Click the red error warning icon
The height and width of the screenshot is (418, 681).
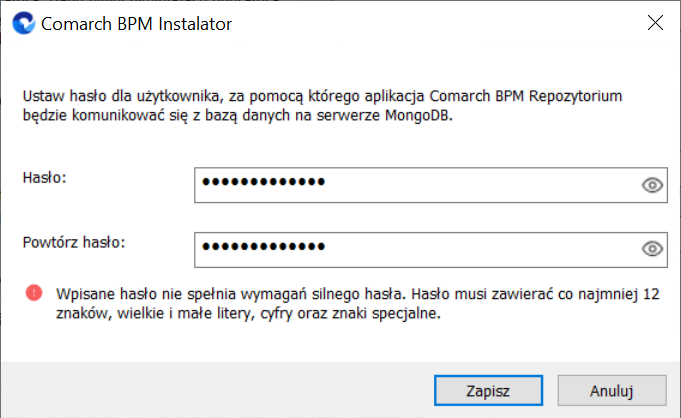click(34, 293)
